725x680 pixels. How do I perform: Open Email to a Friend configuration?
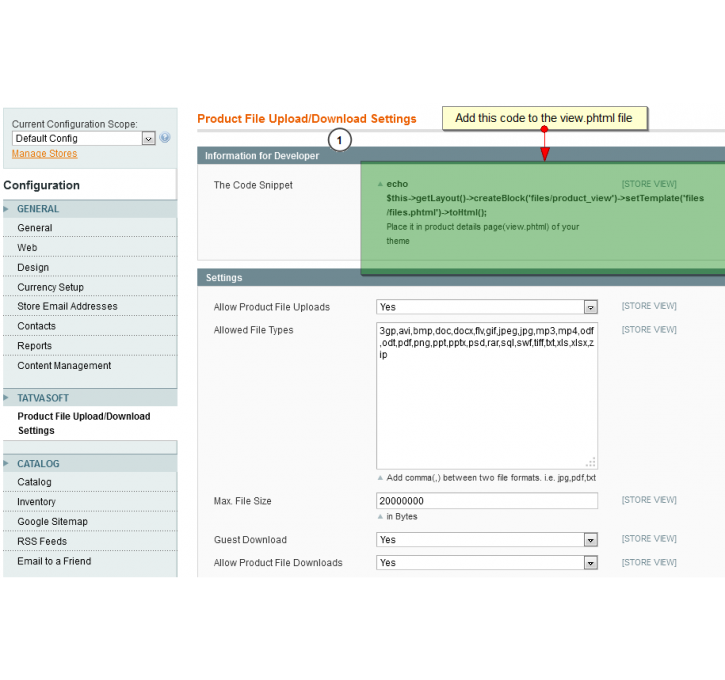pyautogui.click(x=54, y=561)
